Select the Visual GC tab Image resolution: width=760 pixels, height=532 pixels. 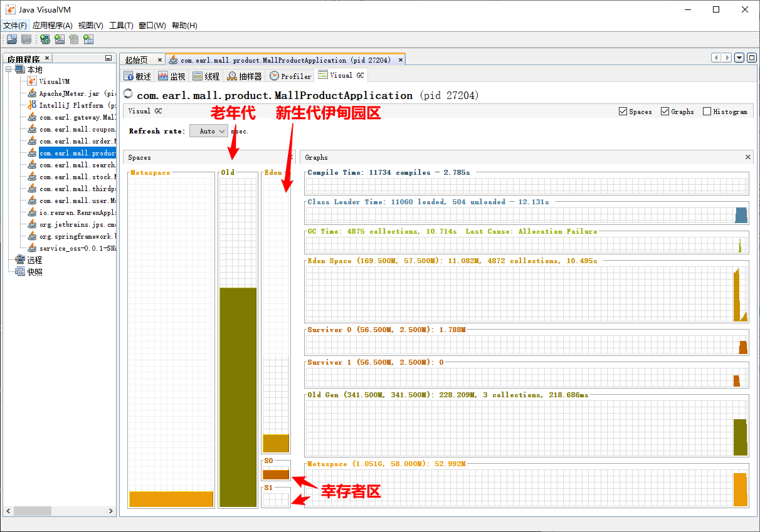[x=341, y=75]
